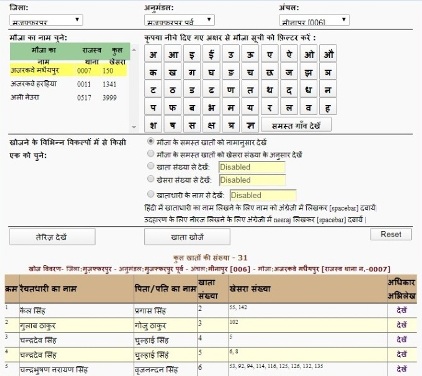This screenshot has width=422, height=376.
Task: Filter mauja list by letter स
Action: point(192,125)
